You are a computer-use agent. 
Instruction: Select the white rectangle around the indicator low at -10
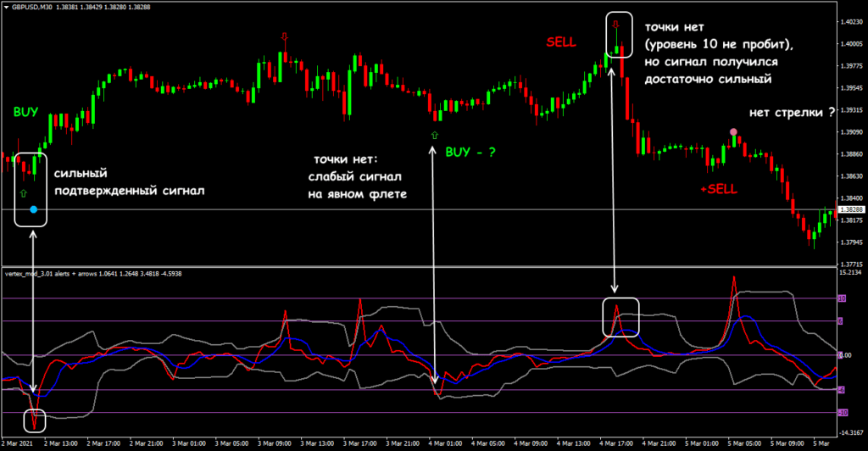pyautogui.click(x=34, y=419)
